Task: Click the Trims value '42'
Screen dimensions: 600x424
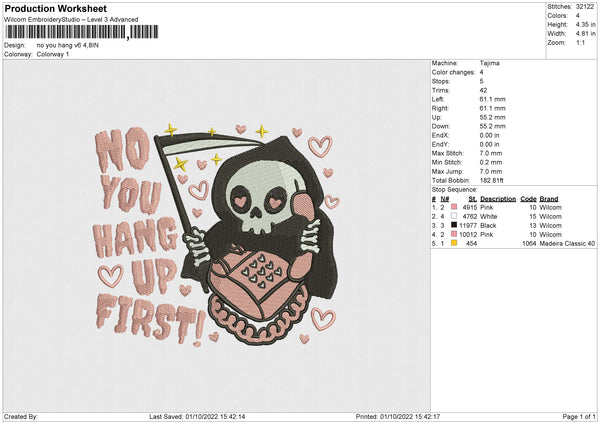Action: [x=483, y=90]
